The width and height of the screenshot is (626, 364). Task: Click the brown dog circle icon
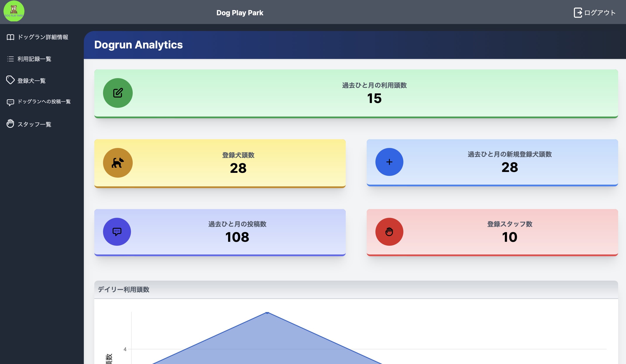coord(118,163)
